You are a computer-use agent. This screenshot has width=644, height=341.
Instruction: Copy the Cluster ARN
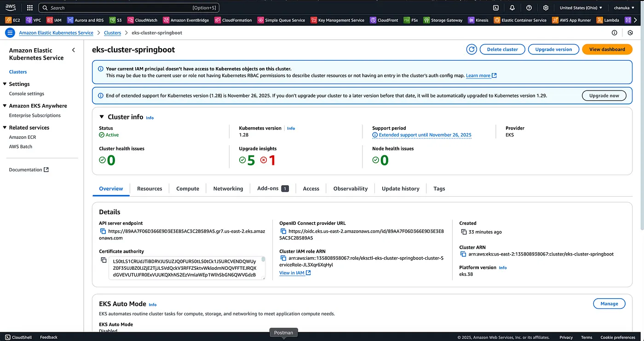pos(463,254)
